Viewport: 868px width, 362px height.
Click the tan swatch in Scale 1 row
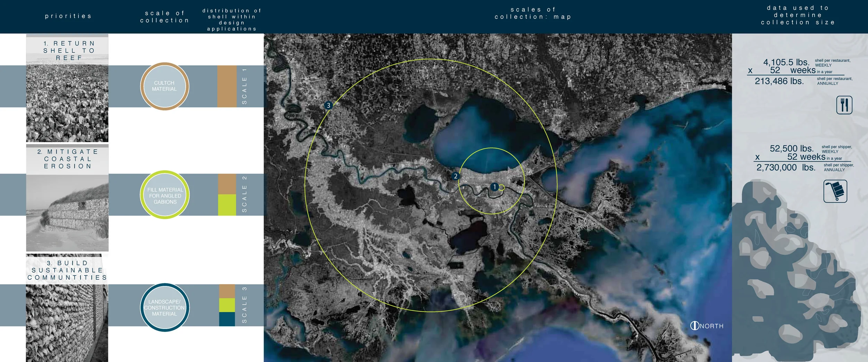click(227, 86)
